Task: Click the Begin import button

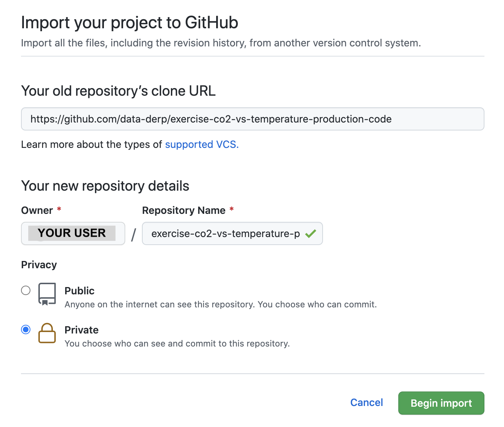Action: click(441, 403)
